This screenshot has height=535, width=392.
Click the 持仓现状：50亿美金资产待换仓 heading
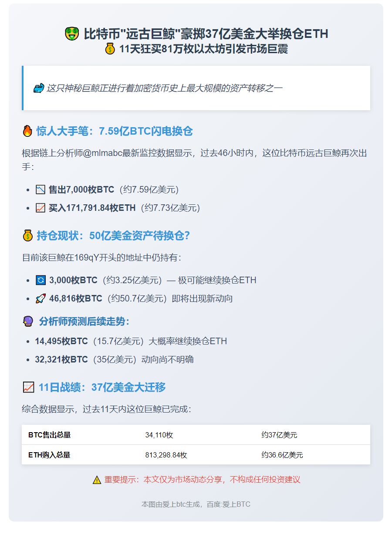tap(113, 236)
